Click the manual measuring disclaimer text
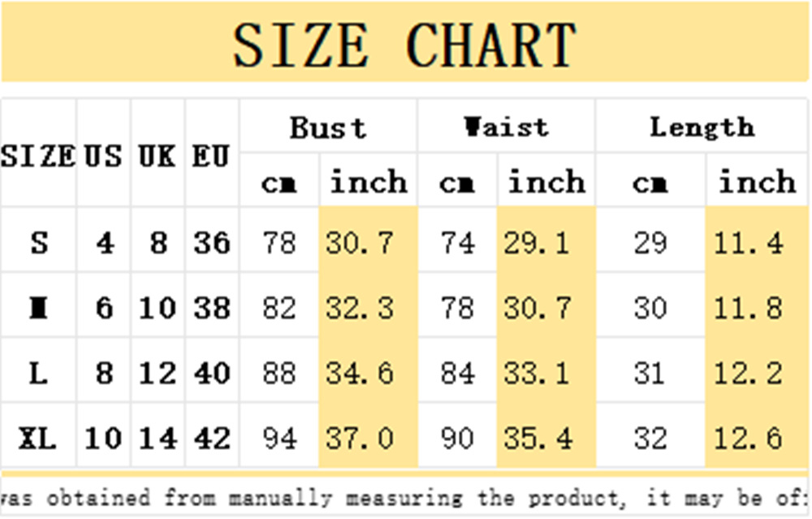The height and width of the screenshot is (519, 812). click(x=404, y=498)
